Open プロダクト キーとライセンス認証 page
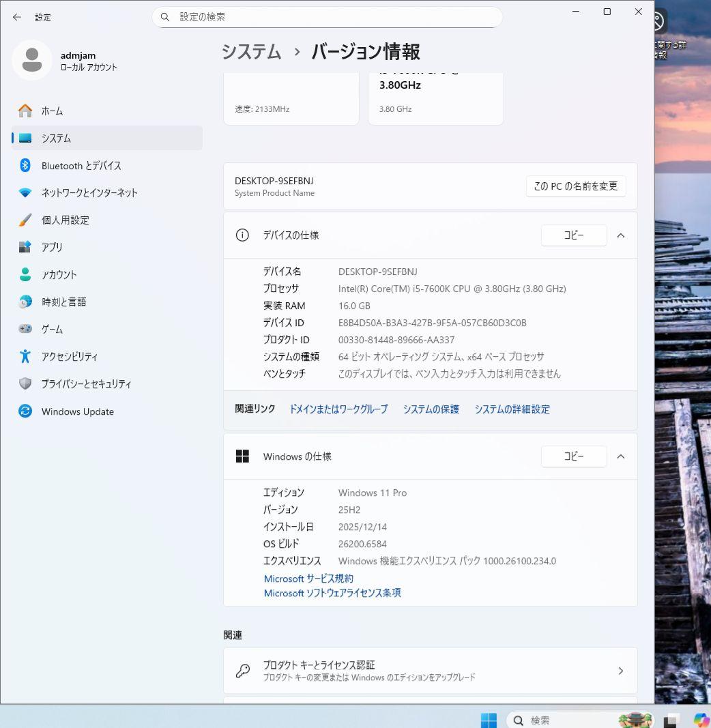This screenshot has width=711, height=728. tap(430, 670)
